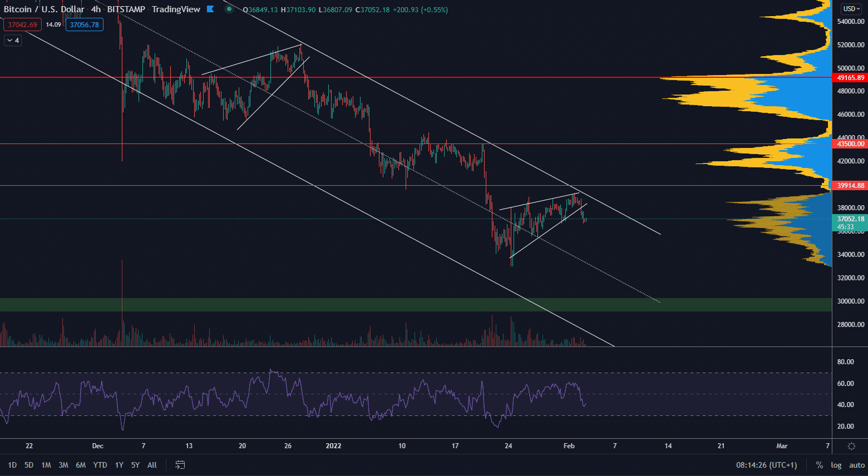The image size is (868, 476).
Task: Open chart settings gear icon
Action: tap(851, 446)
